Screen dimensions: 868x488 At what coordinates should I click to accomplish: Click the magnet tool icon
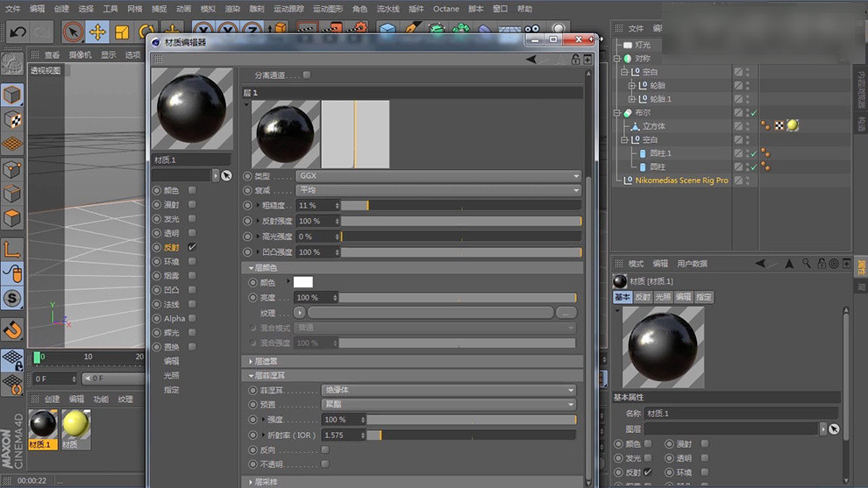12,329
